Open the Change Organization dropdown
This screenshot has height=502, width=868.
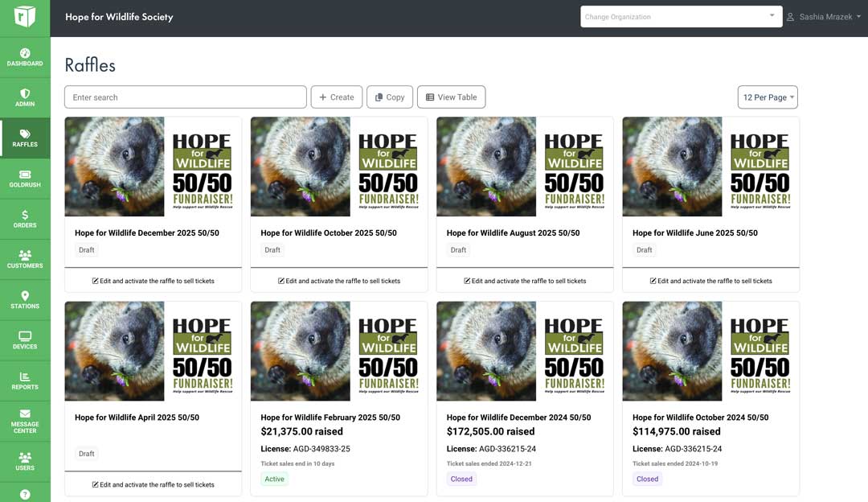tap(681, 16)
